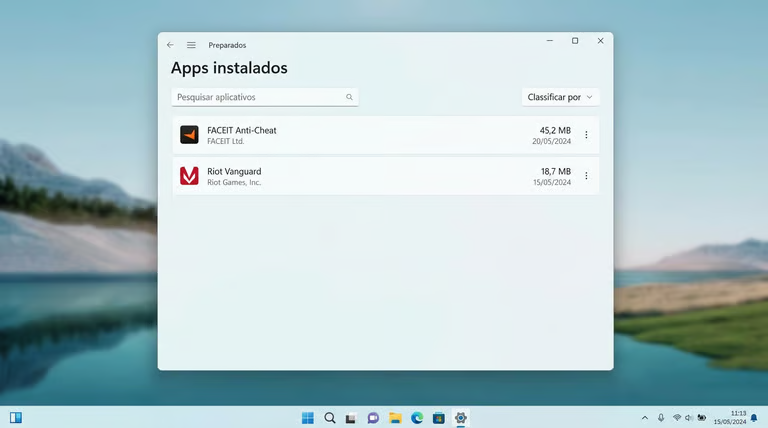The height and width of the screenshot is (428, 768).
Task: Select the Riot Vanguard app icon
Action: (189, 176)
